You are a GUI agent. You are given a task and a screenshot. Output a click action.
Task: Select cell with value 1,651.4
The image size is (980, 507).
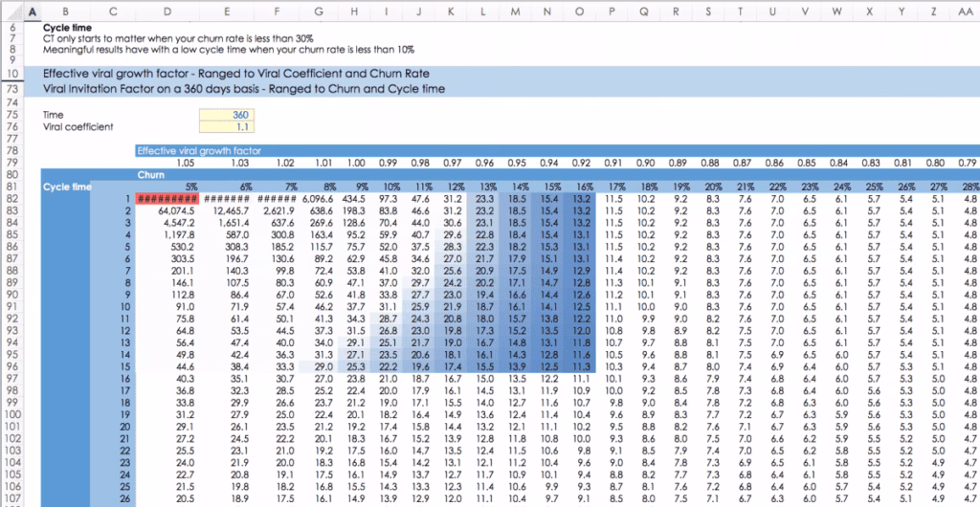(x=227, y=222)
